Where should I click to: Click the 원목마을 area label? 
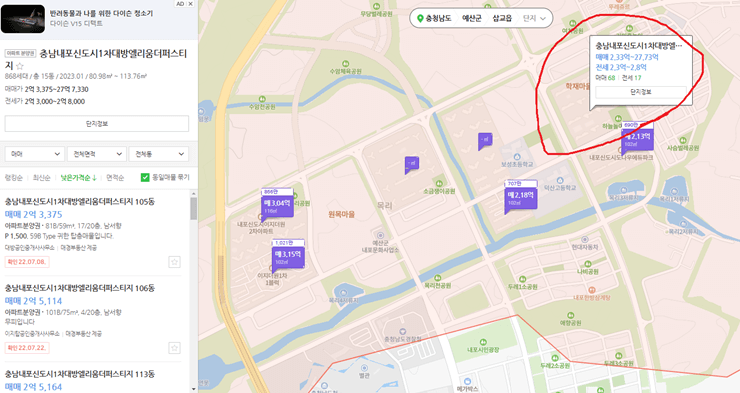point(341,214)
